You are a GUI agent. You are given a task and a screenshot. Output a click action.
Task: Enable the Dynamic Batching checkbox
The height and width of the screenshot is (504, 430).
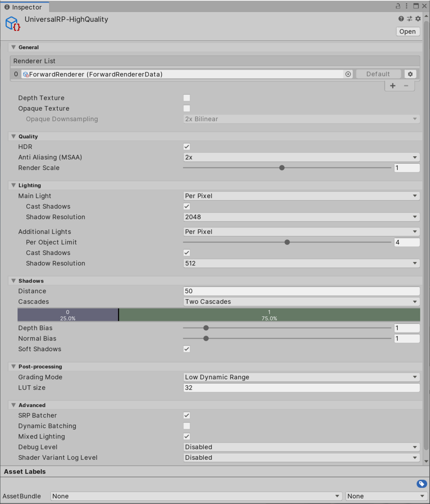(x=187, y=426)
